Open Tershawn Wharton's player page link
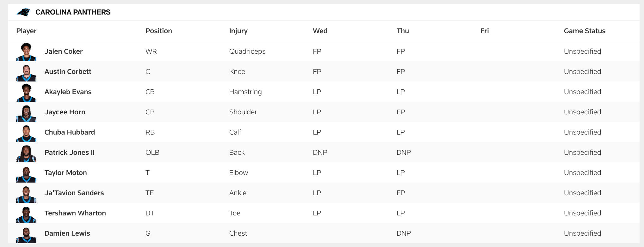Viewport: 644px width, 247px height. (x=75, y=213)
